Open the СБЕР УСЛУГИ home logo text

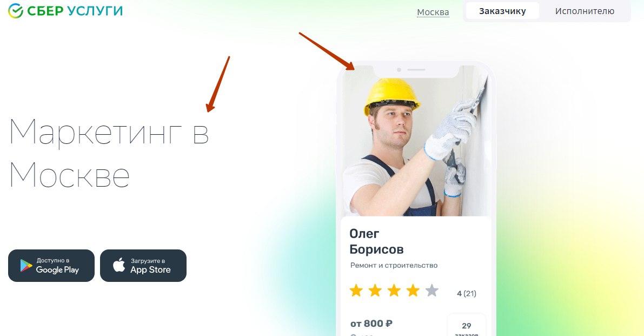[x=75, y=11]
